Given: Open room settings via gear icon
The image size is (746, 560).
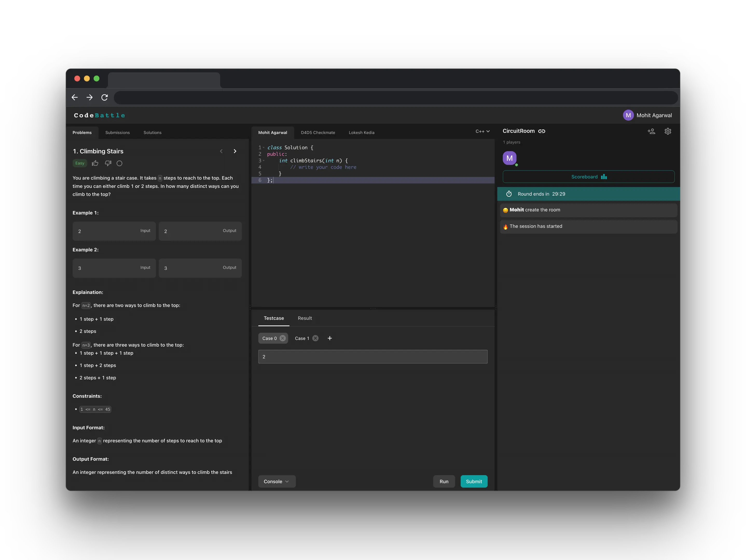Looking at the screenshot, I should [668, 131].
